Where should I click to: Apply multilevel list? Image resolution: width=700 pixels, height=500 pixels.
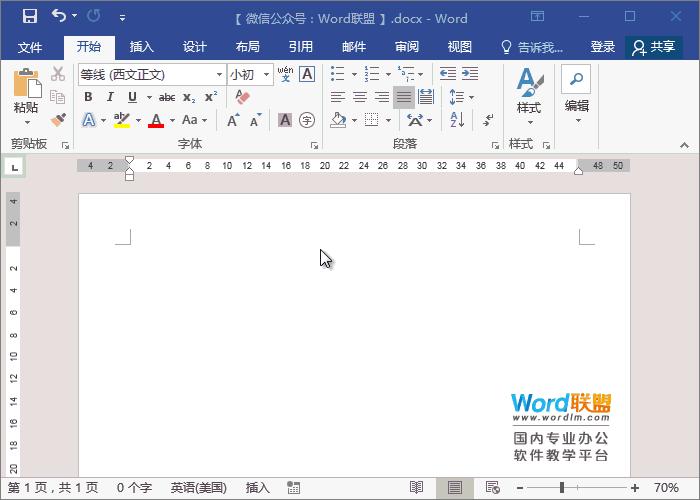(405, 73)
